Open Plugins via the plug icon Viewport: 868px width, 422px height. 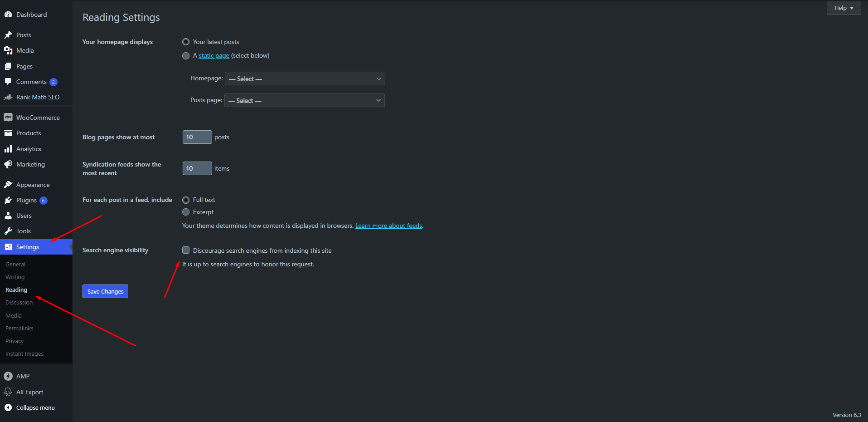click(x=8, y=200)
